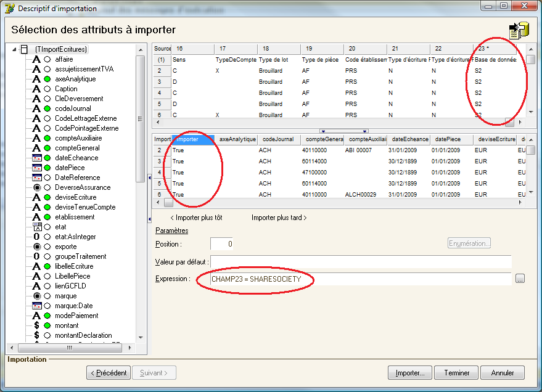Click the text icon beside compteGeneral

[x=36, y=148]
